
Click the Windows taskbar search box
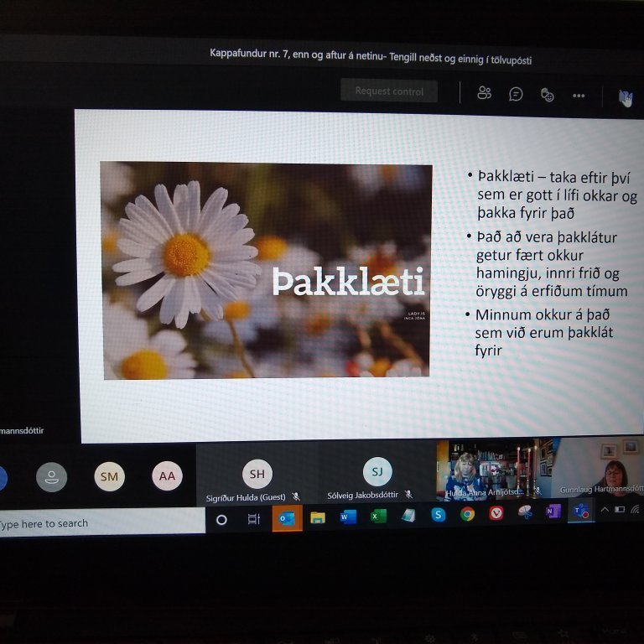[101, 523]
